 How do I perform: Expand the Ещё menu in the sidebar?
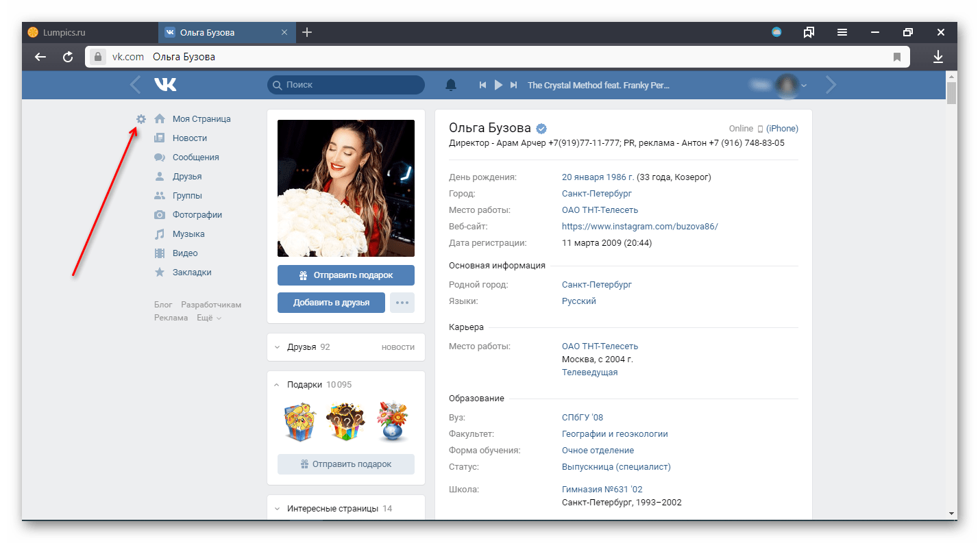[x=209, y=318]
